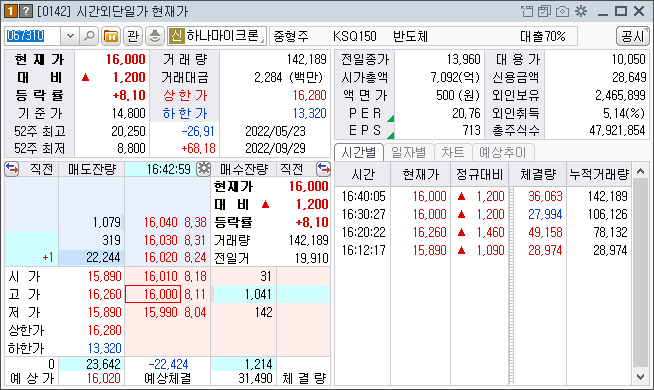The image size is (654, 390).
Task: Select the 16:12:17 time row
Action: [x=484, y=250]
